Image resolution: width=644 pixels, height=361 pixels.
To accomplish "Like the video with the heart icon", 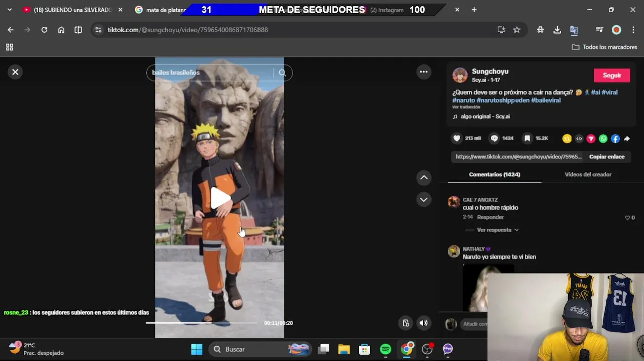I will (x=457, y=138).
